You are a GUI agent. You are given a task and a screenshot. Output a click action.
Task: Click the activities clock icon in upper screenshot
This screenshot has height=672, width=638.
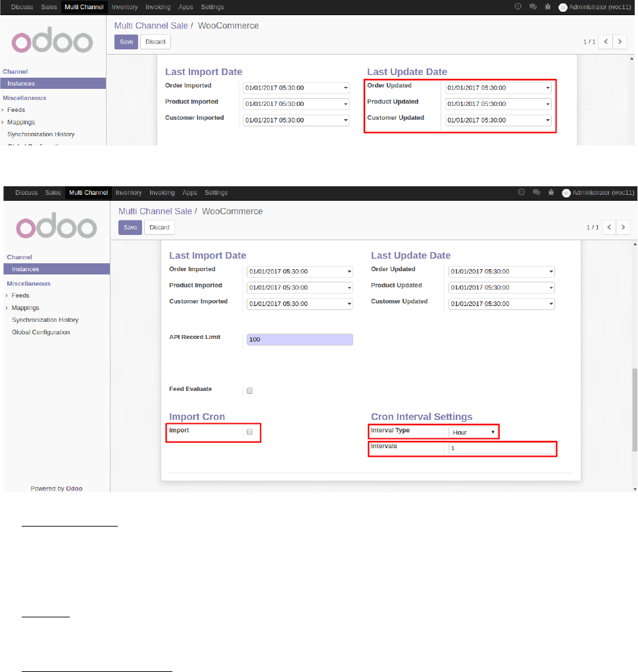click(x=518, y=7)
